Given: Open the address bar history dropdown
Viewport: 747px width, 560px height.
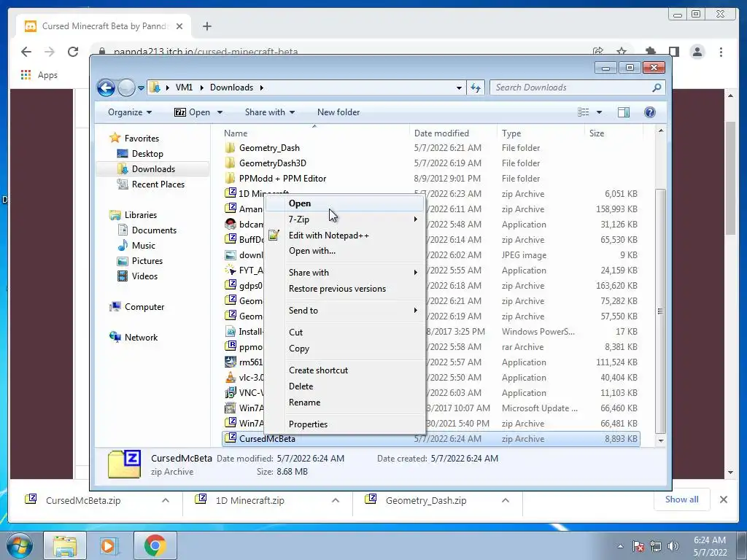Looking at the screenshot, I should pos(459,87).
